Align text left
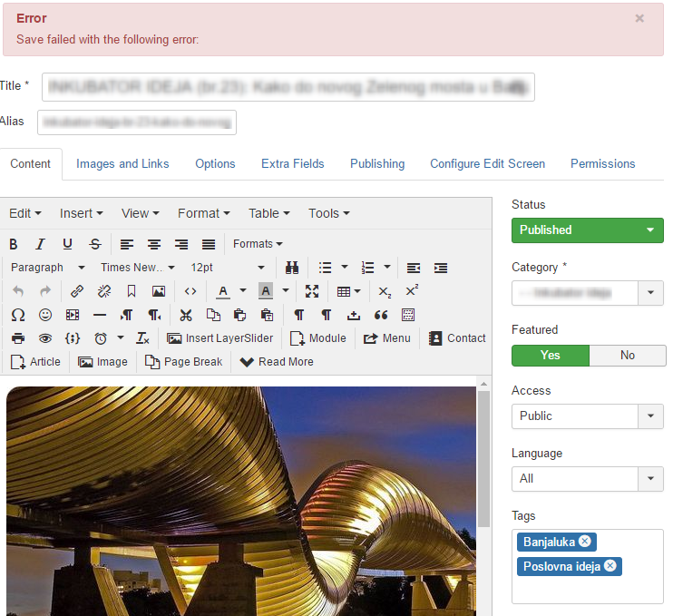This screenshot has width=673, height=616. point(127,244)
